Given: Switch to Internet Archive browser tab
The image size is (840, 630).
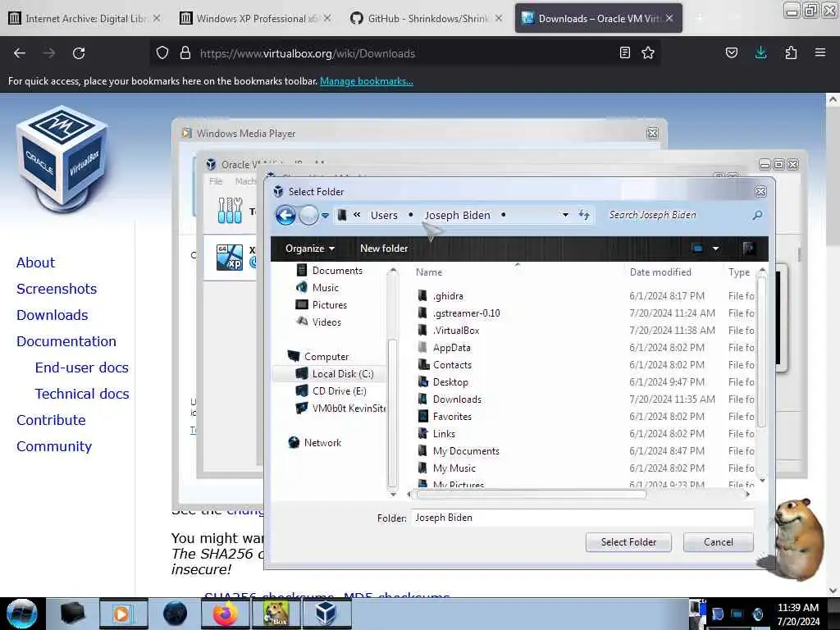Looking at the screenshot, I should (84, 18).
